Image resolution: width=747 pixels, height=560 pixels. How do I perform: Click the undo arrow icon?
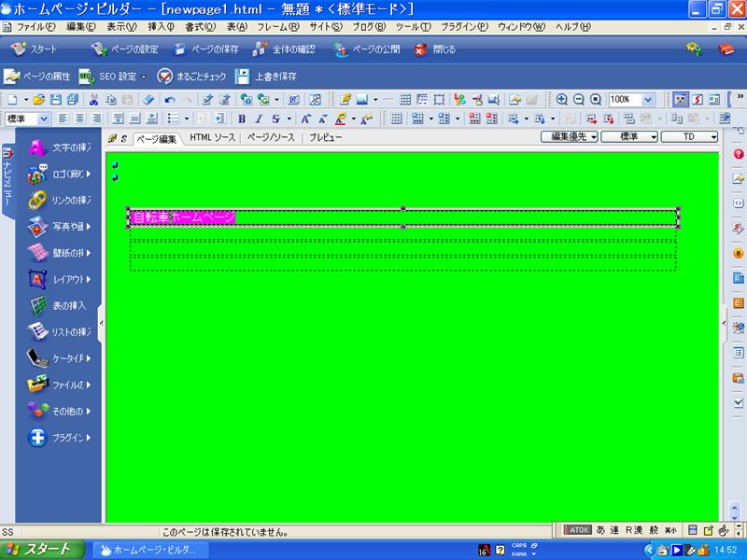pos(169,99)
